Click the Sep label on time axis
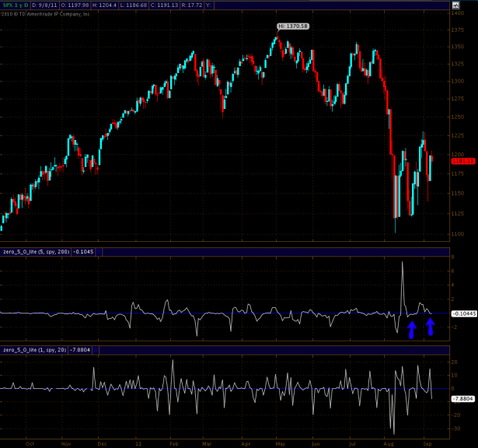 pyautogui.click(x=427, y=444)
